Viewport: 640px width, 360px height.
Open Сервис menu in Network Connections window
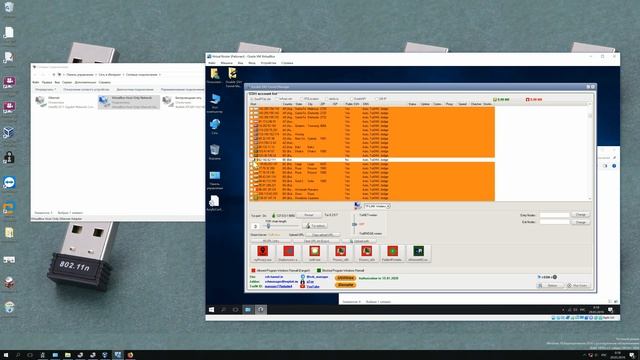(x=67, y=82)
